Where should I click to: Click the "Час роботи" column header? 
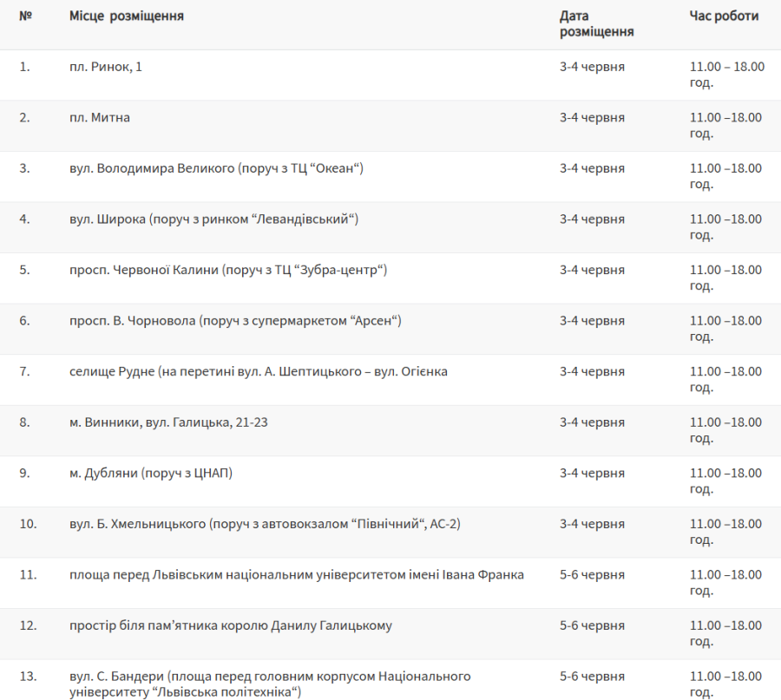pyautogui.click(x=724, y=16)
